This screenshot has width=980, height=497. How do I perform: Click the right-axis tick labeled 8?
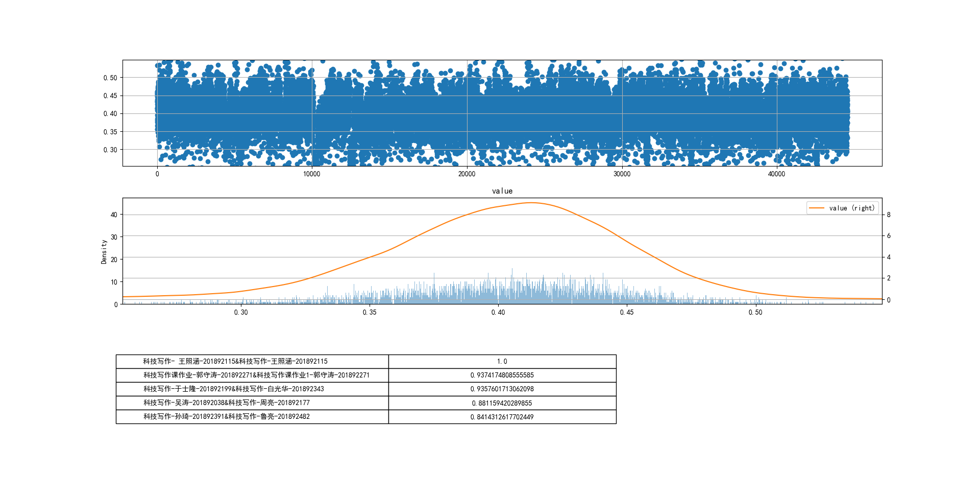pyautogui.click(x=889, y=215)
